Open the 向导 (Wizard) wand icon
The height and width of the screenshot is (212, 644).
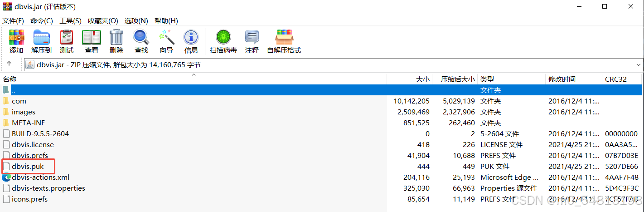[x=166, y=37]
